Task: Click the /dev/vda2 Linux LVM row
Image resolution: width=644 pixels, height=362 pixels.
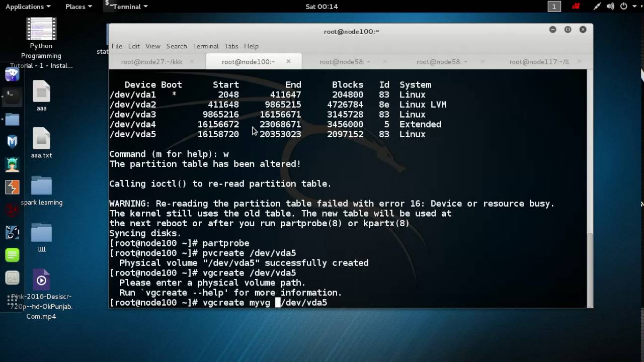Action: 278,105
